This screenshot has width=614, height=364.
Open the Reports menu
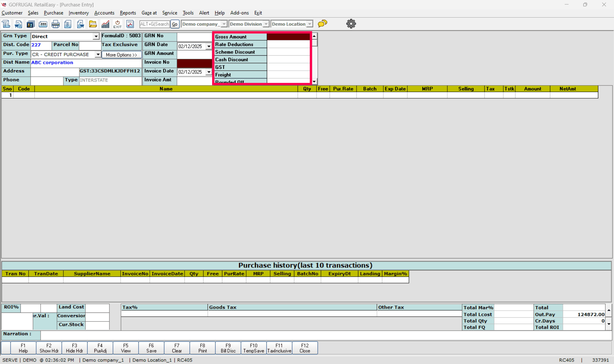[128, 13]
